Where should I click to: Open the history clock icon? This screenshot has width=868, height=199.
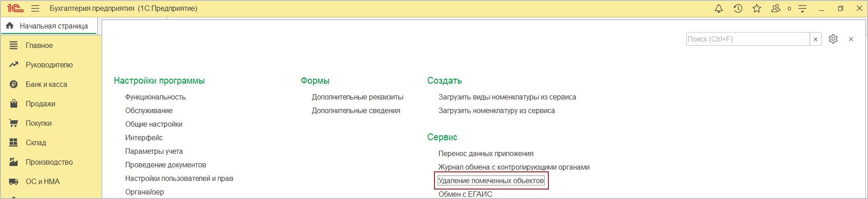coord(738,9)
